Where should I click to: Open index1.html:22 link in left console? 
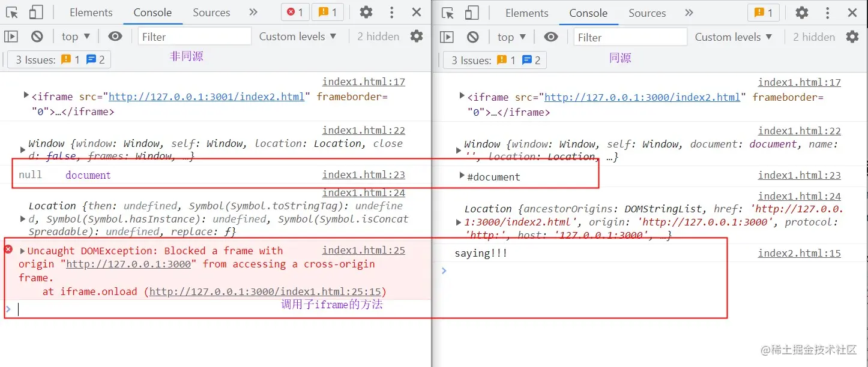[x=364, y=131]
